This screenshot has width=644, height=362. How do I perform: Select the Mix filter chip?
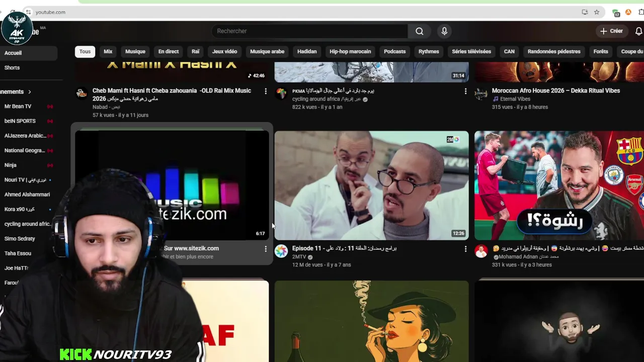point(108,51)
